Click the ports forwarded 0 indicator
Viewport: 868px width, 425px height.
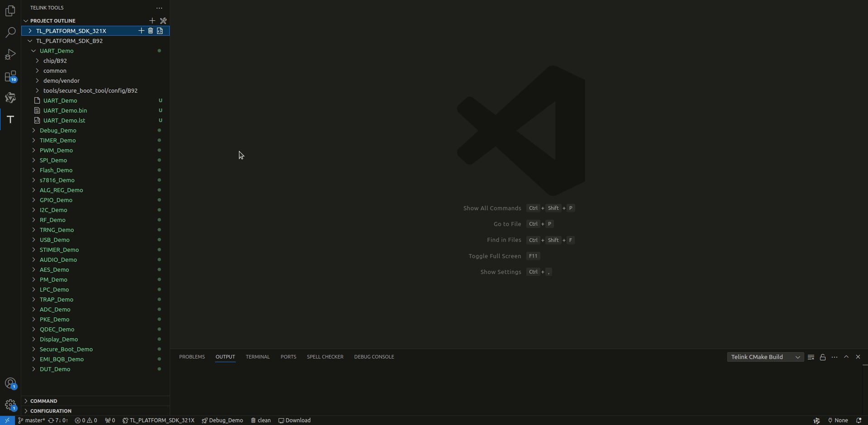[110, 420]
